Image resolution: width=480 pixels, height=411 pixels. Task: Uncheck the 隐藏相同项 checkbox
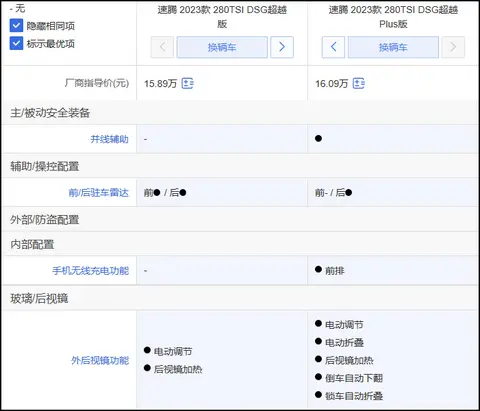(16, 26)
